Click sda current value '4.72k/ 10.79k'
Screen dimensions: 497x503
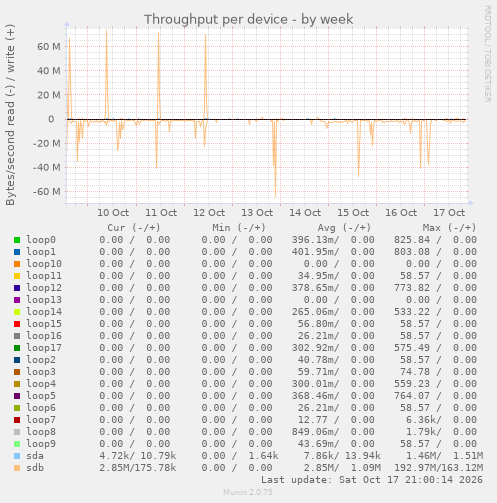pyautogui.click(x=138, y=456)
